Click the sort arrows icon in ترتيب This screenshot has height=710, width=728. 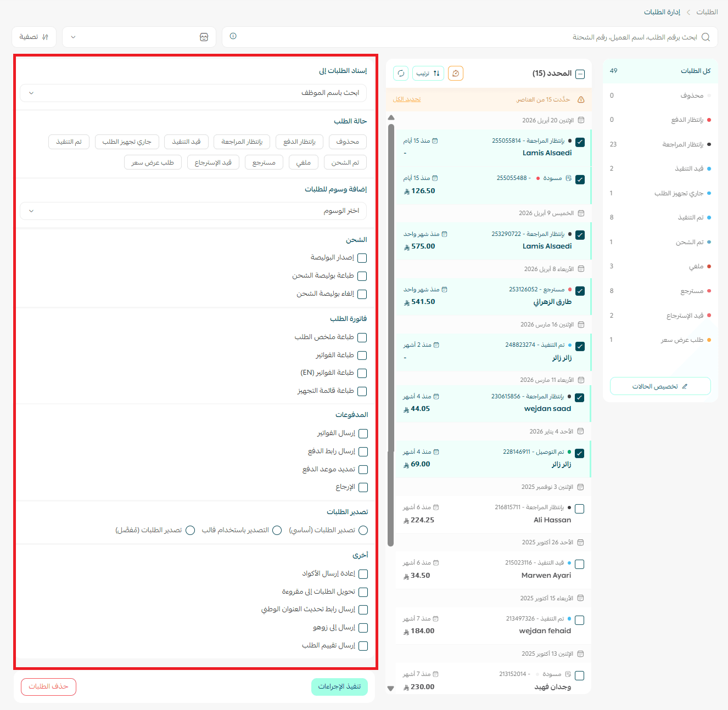(x=436, y=73)
